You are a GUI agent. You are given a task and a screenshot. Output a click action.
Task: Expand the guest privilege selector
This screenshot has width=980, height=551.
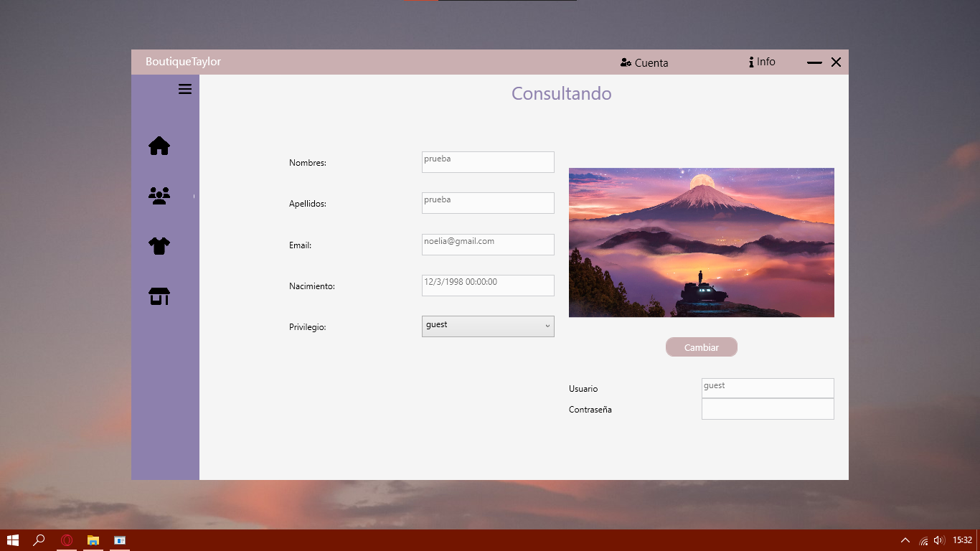pos(488,326)
